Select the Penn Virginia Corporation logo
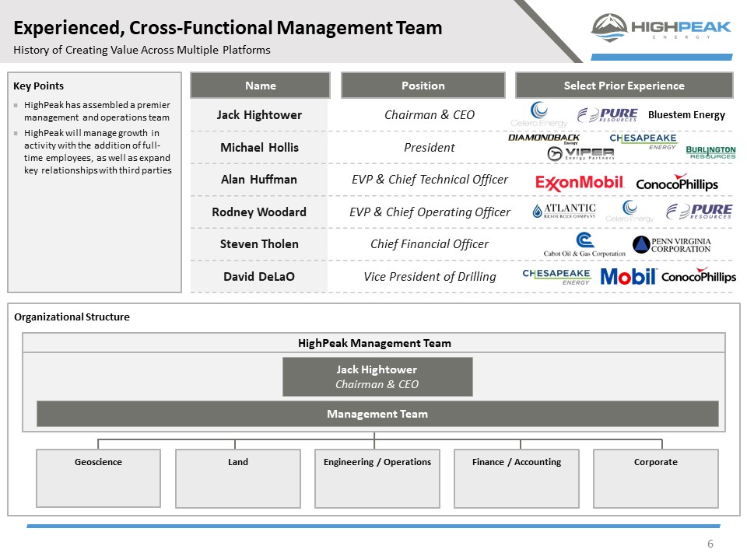 tap(672, 245)
